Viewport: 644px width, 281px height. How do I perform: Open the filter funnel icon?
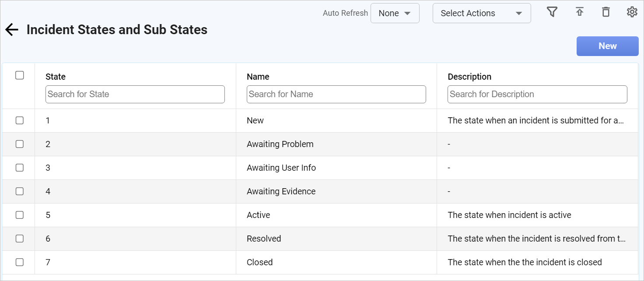pyautogui.click(x=552, y=12)
